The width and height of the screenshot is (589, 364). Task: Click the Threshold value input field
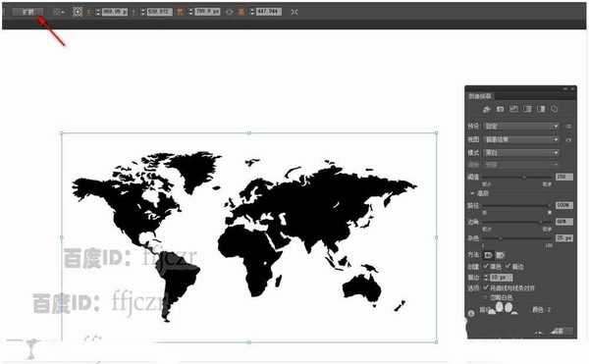click(x=564, y=177)
